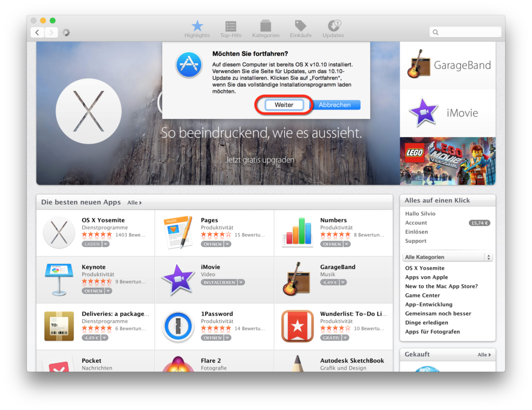Click ÖFFNEN for 1Password
Viewport: 532px width, 410px height.
point(212,338)
